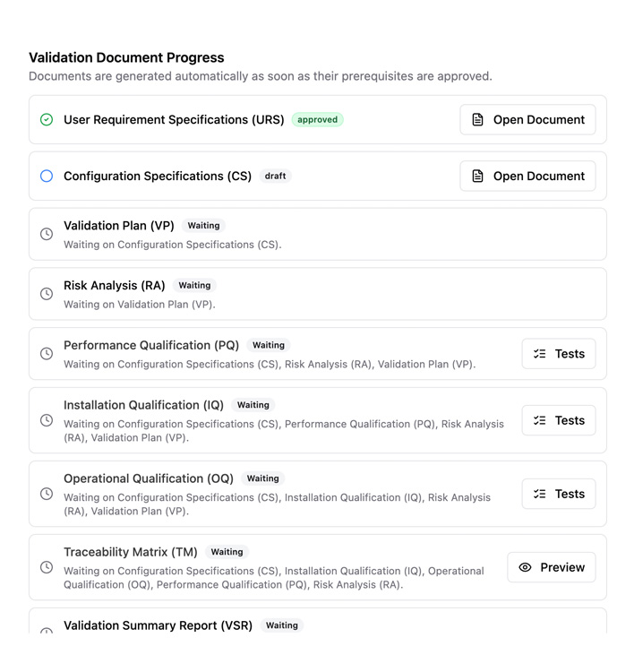634x672 pixels.
Task: Click the clock icon beside Validation Plan (VP)
Action: [47, 234]
